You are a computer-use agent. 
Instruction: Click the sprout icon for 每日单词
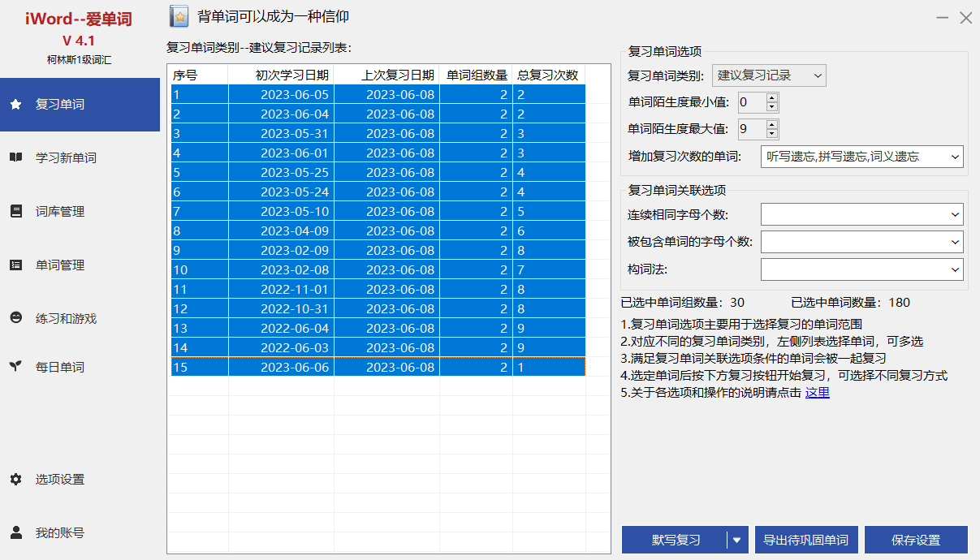click(x=15, y=367)
